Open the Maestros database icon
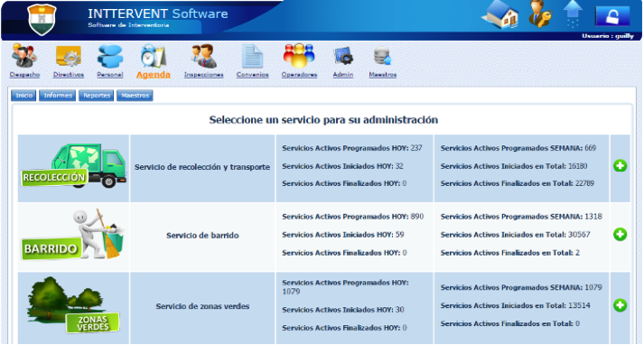 coord(382,56)
